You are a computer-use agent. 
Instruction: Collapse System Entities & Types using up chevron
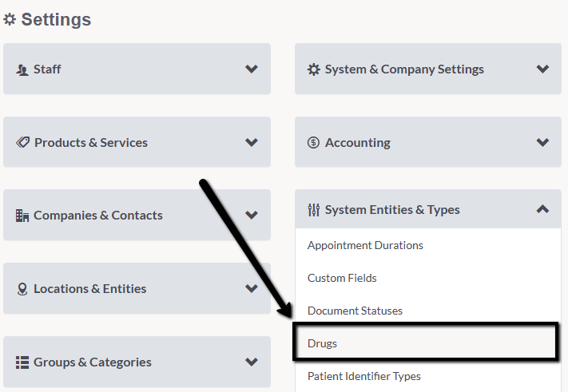[x=542, y=209]
